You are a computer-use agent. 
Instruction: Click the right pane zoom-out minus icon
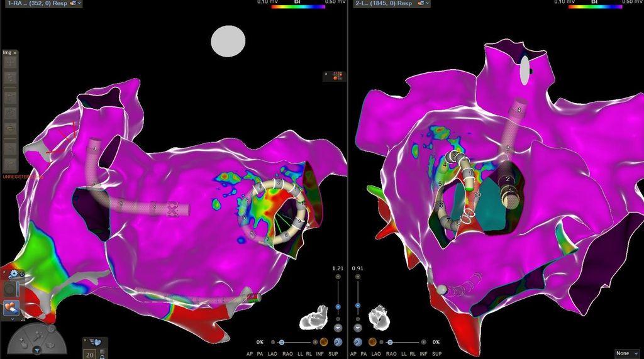(358, 318)
